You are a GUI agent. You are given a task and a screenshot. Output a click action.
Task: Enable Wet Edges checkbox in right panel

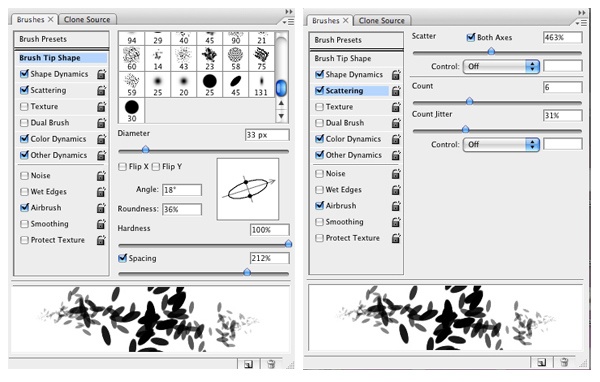coord(319,190)
